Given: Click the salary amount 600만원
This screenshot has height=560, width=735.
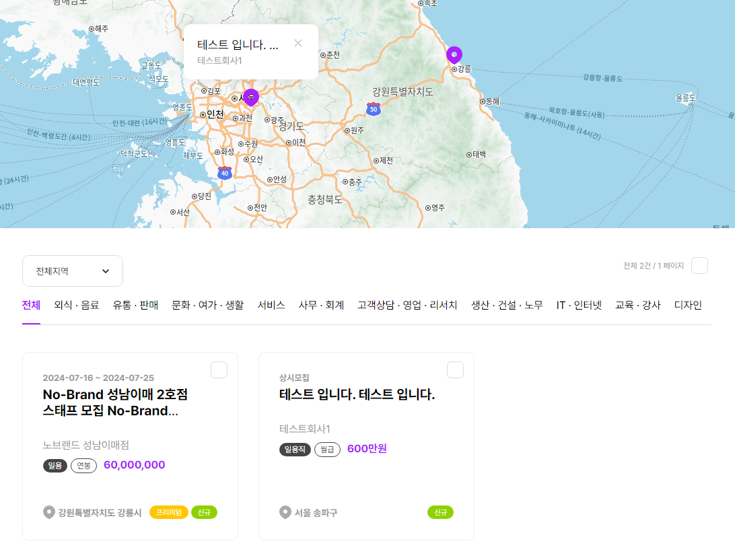Looking at the screenshot, I should click(x=367, y=449).
